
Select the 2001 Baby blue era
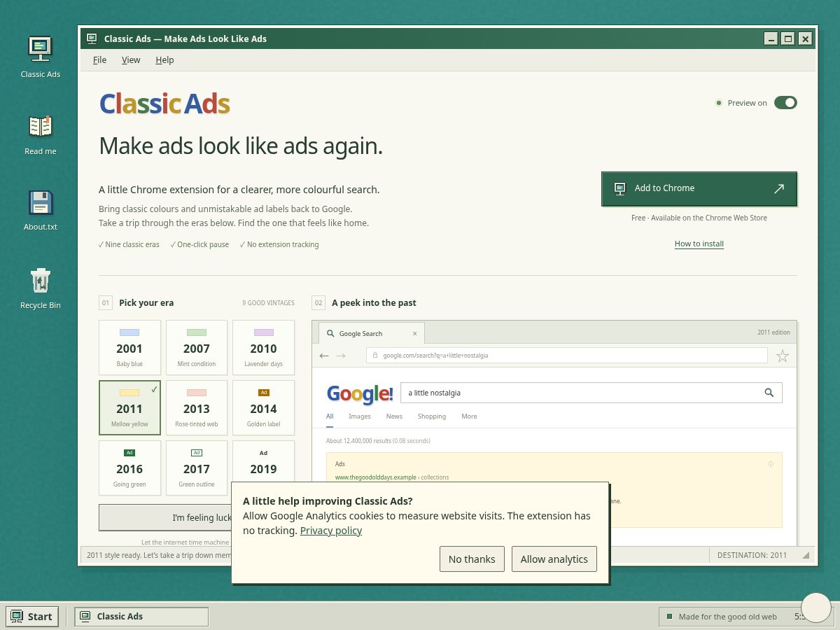pyautogui.click(x=129, y=347)
